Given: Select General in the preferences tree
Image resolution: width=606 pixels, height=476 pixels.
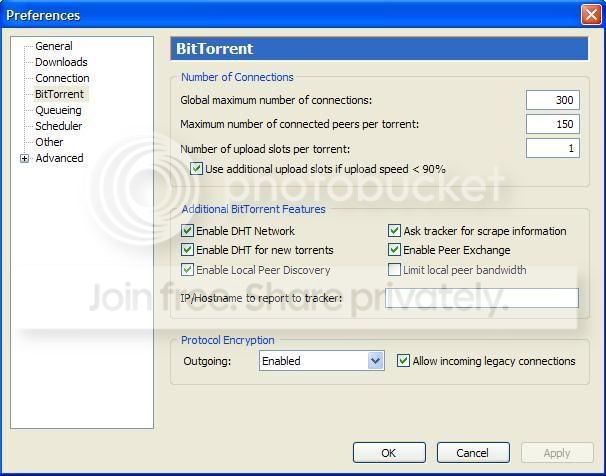Looking at the screenshot, I should click(x=53, y=46).
